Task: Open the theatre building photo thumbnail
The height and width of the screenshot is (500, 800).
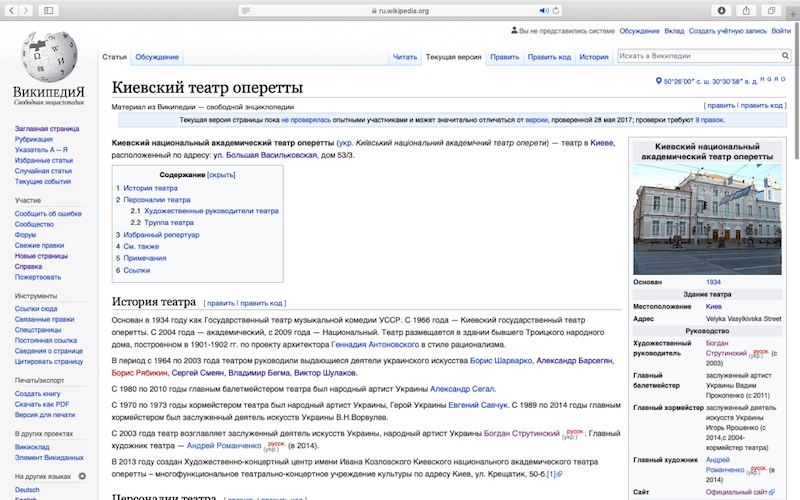Action: (707, 219)
